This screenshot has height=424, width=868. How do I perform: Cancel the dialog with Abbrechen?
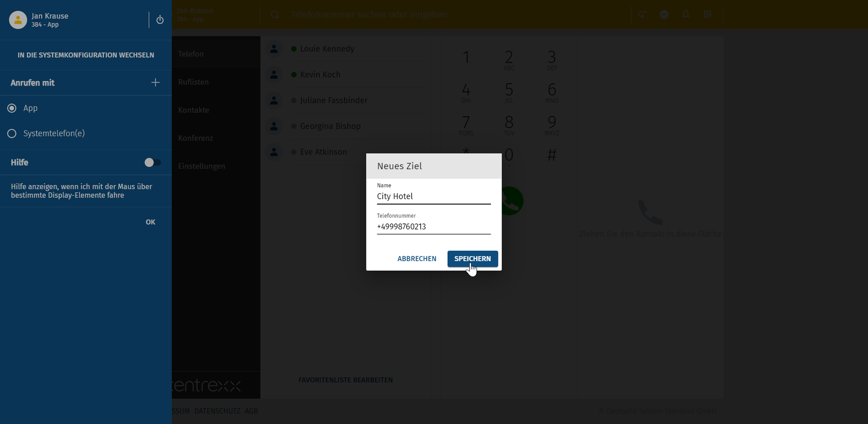[417, 259]
